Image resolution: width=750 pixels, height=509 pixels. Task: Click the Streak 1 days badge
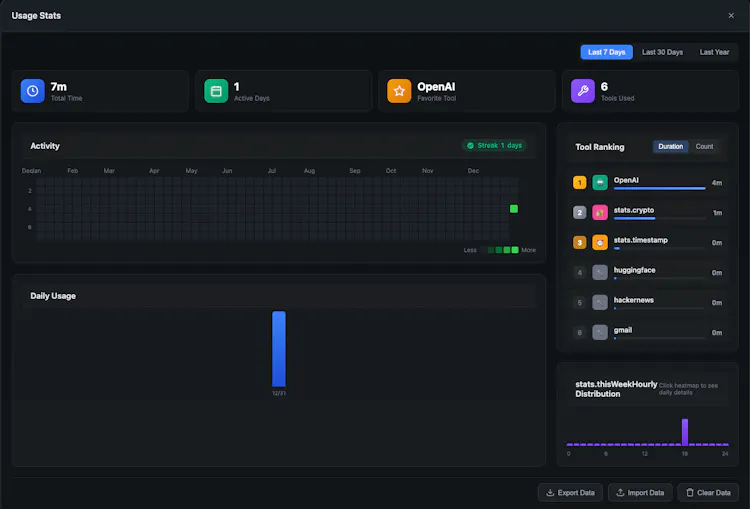tap(494, 145)
